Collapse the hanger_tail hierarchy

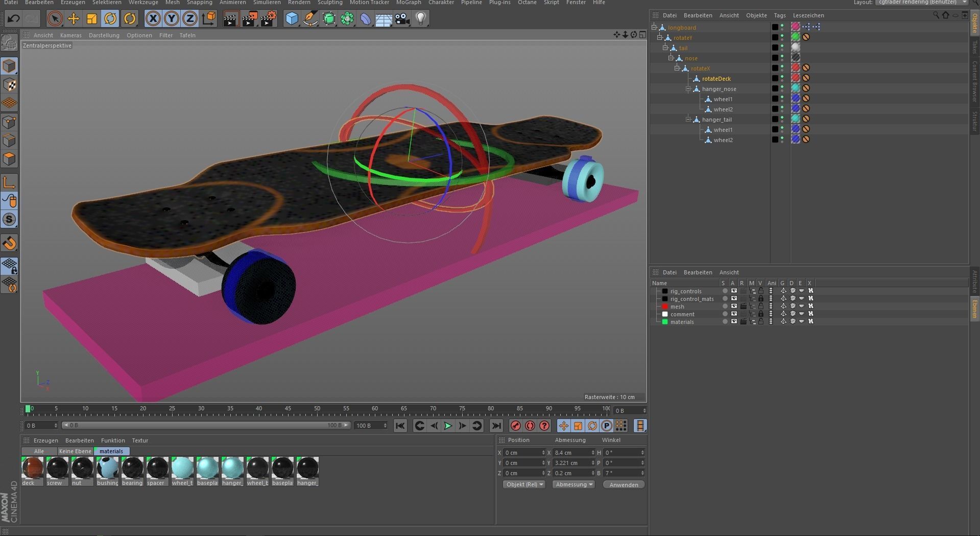(688, 119)
